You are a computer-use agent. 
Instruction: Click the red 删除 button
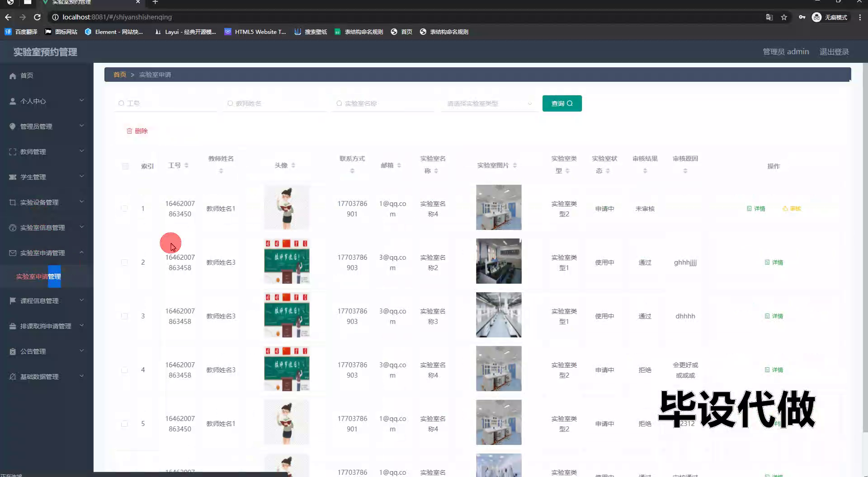tap(137, 131)
